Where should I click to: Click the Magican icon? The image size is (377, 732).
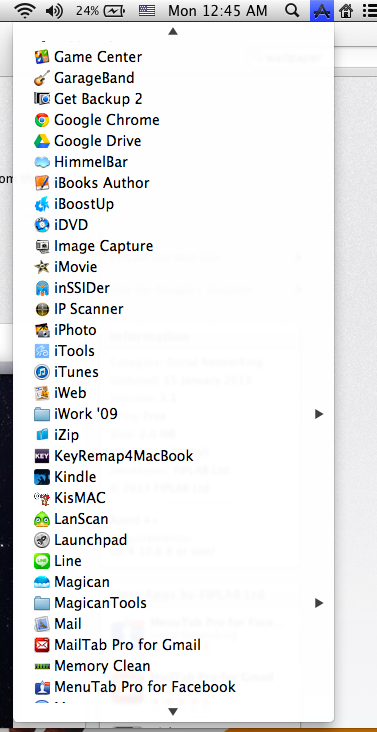42,582
